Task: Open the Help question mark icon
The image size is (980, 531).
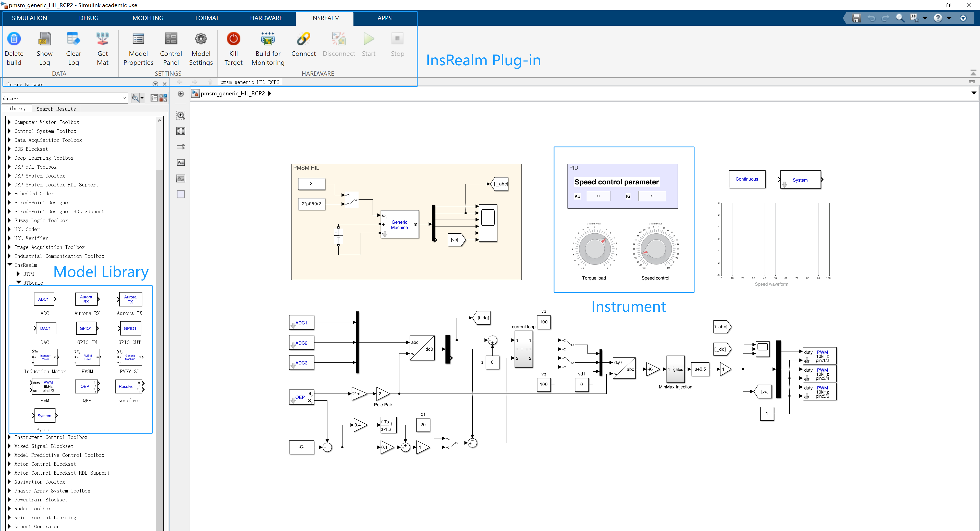Action: click(938, 18)
